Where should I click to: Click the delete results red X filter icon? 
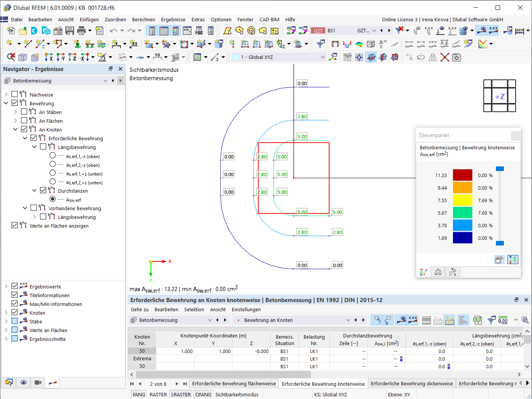tap(399, 30)
